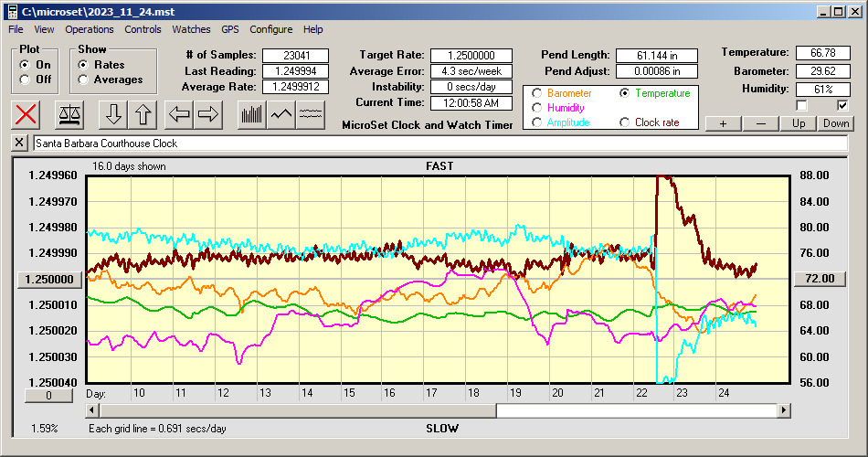The image size is (868, 457).
Task: Click the red X delete button
Action: (26, 114)
